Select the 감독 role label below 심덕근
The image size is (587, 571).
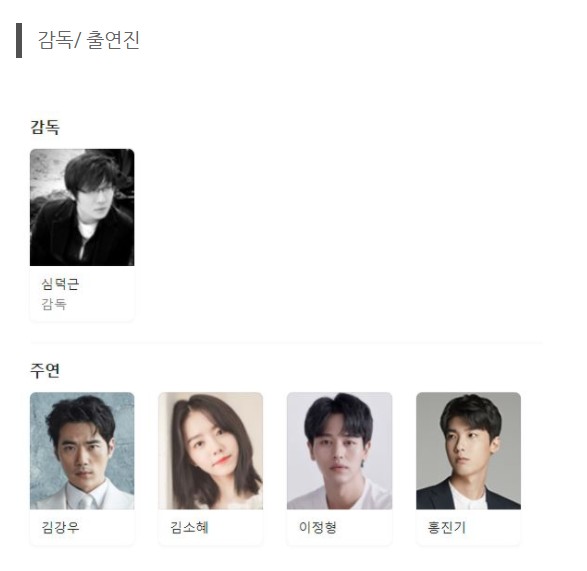(54, 304)
